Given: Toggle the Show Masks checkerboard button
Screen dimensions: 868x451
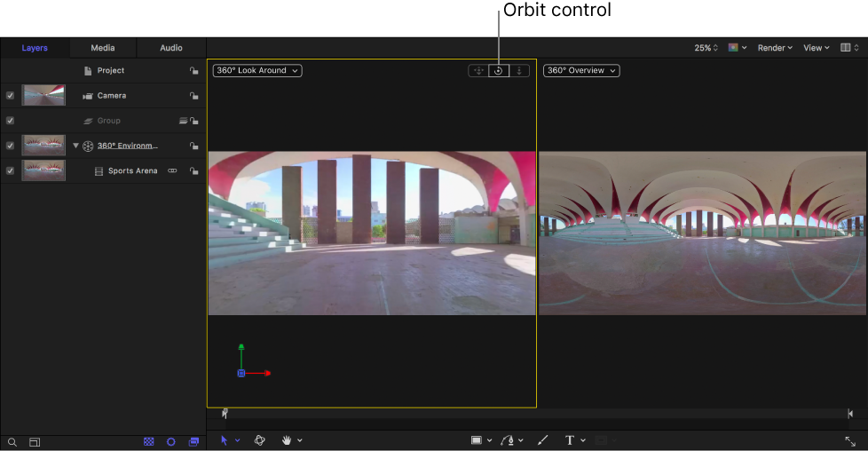Looking at the screenshot, I should click(149, 441).
